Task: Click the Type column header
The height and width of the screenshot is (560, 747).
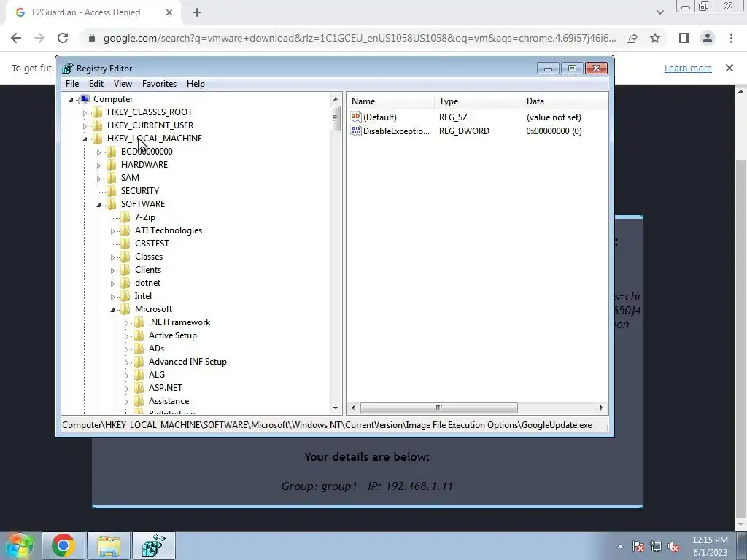Action: point(478,101)
